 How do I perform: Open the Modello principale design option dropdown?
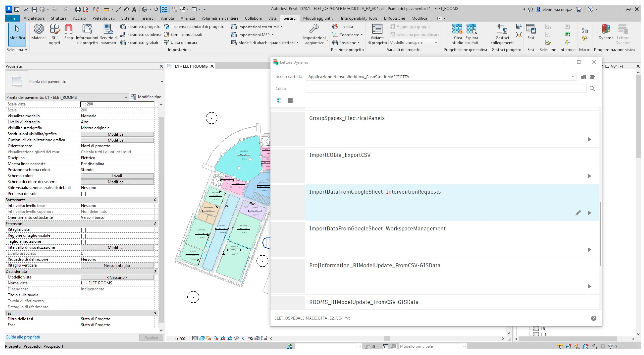tap(436, 42)
